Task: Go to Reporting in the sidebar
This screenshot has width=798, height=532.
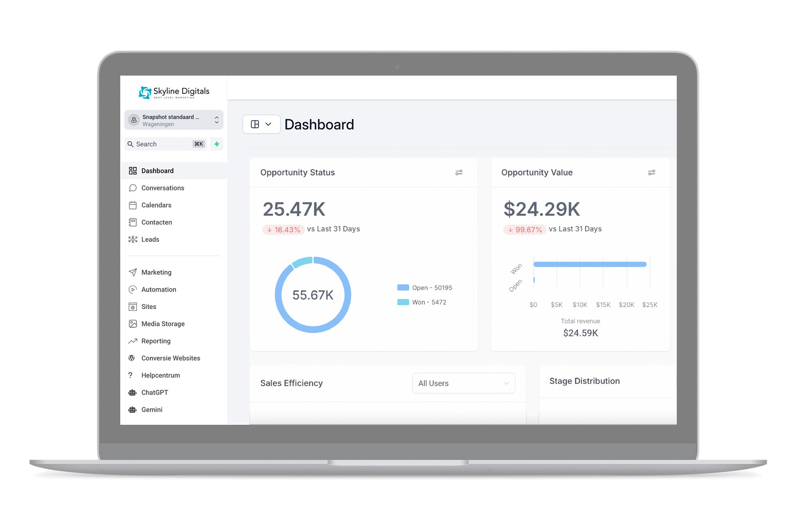Action: 156,341
